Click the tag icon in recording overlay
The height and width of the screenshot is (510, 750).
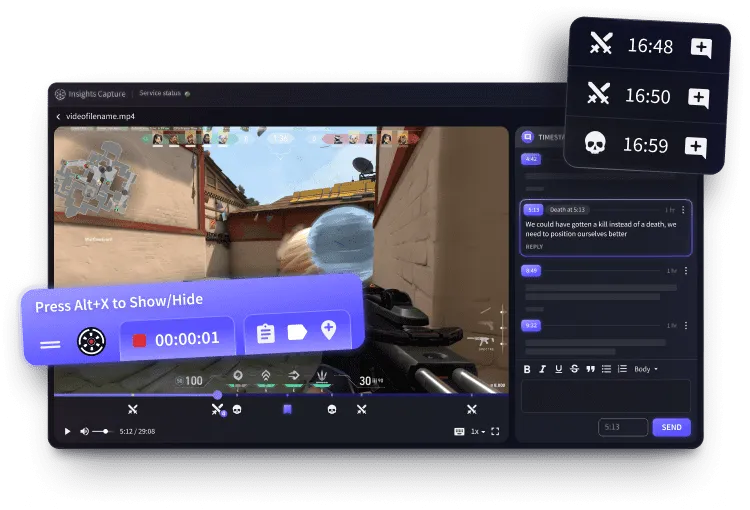click(x=297, y=332)
